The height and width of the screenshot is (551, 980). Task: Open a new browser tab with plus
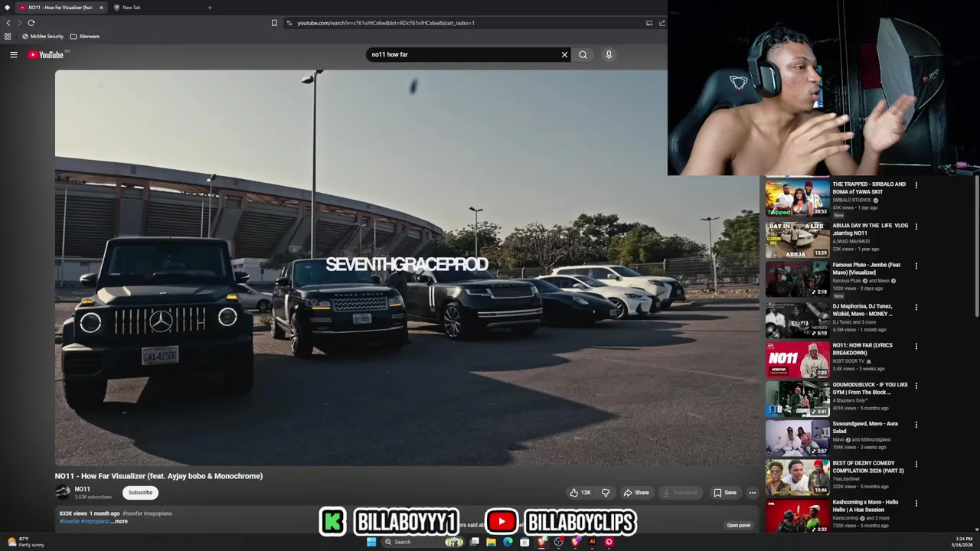point(209,8)
